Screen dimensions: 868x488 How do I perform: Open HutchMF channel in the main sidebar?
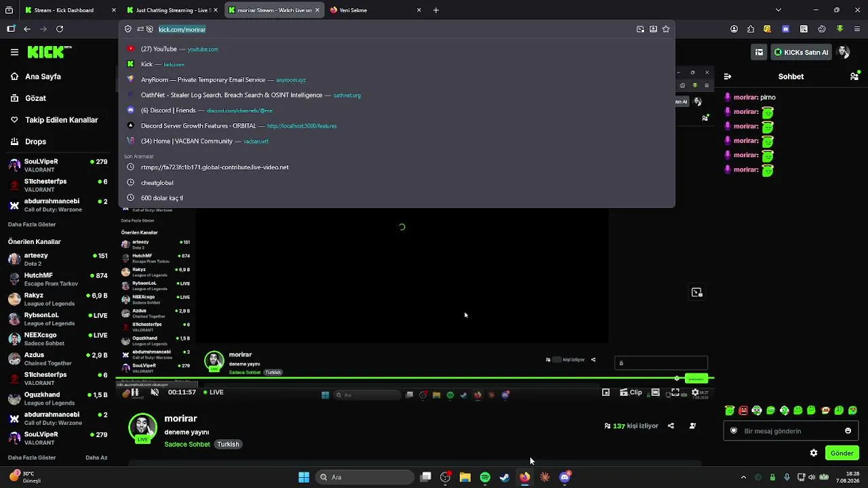pyautogui.click(x=58, y=279)
